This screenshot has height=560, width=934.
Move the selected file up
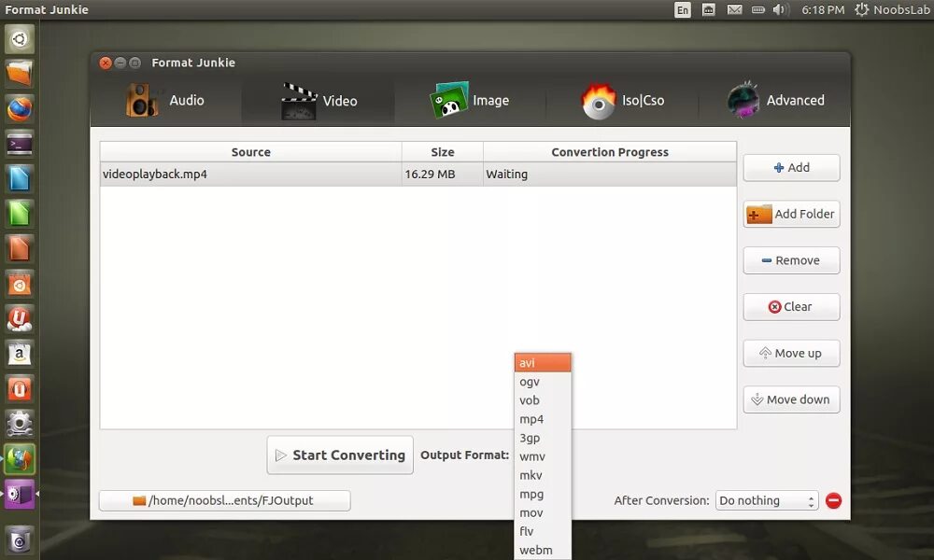pos(791,354)
